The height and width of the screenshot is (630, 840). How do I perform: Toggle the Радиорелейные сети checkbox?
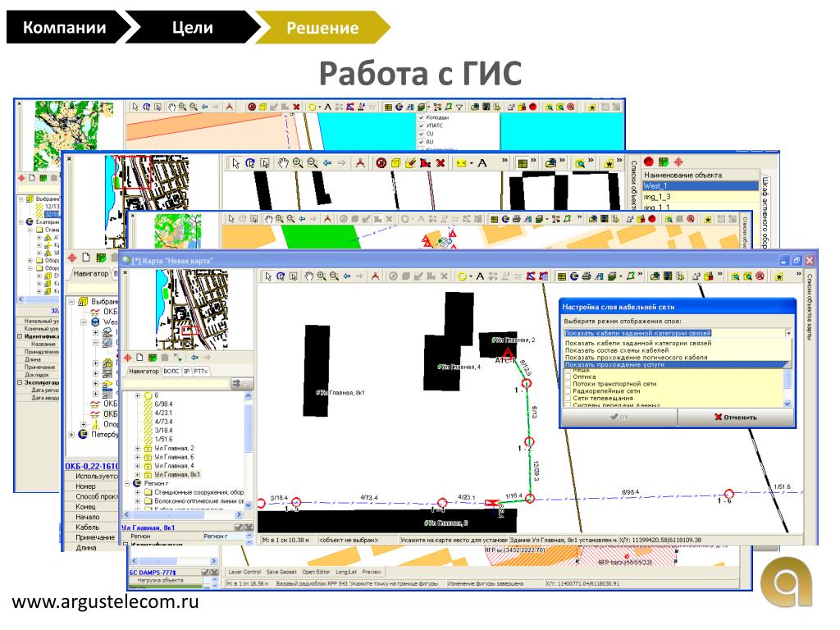(x=568, y=391)
